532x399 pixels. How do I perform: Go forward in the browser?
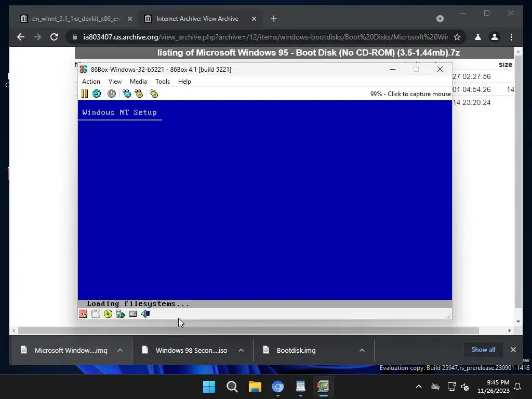point(37,37)
